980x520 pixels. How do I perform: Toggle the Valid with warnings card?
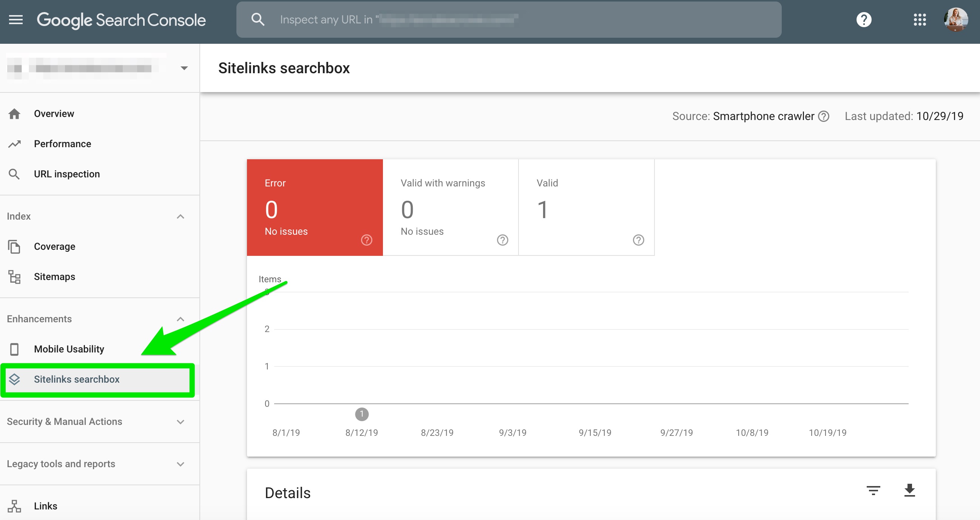(x=451, y=208)
